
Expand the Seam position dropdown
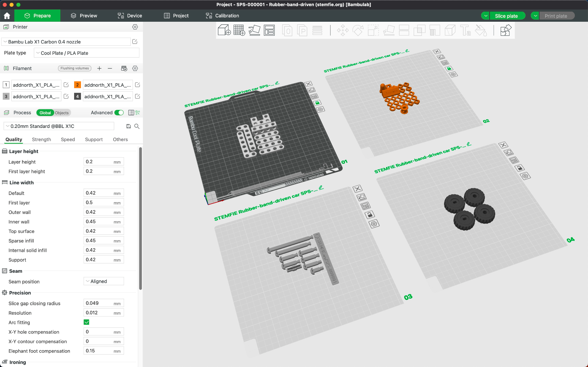point(104,281)
